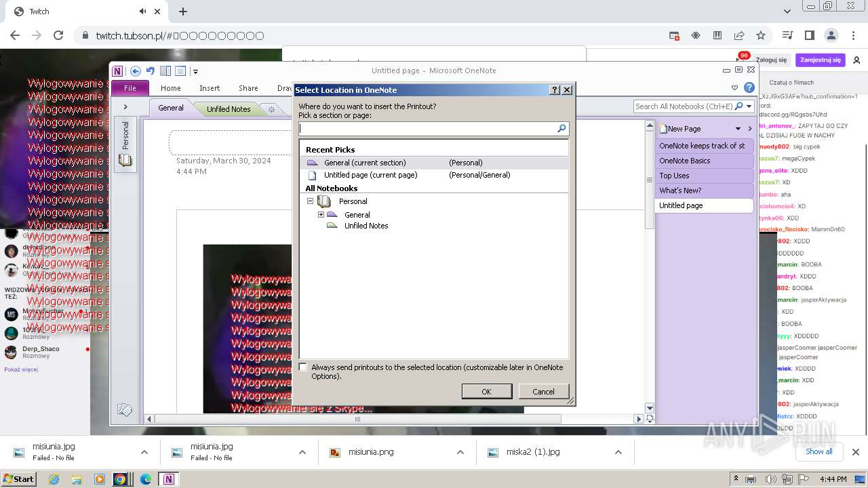Click the dialog search magnifier icon
The width and height of the screenshot is (868, 488).
(x=561, y=128)
